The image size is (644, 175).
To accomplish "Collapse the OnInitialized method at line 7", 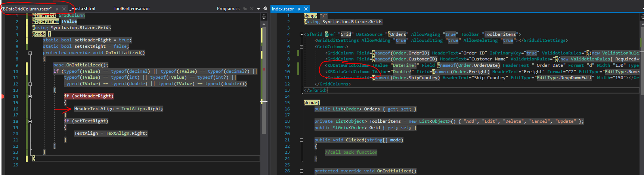I will click(30, 53).
